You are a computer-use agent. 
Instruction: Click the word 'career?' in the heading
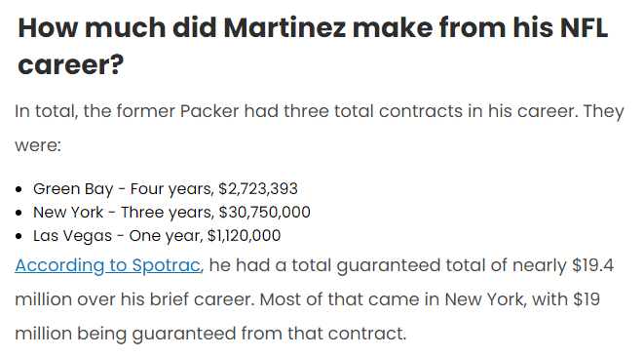(71, 65)
